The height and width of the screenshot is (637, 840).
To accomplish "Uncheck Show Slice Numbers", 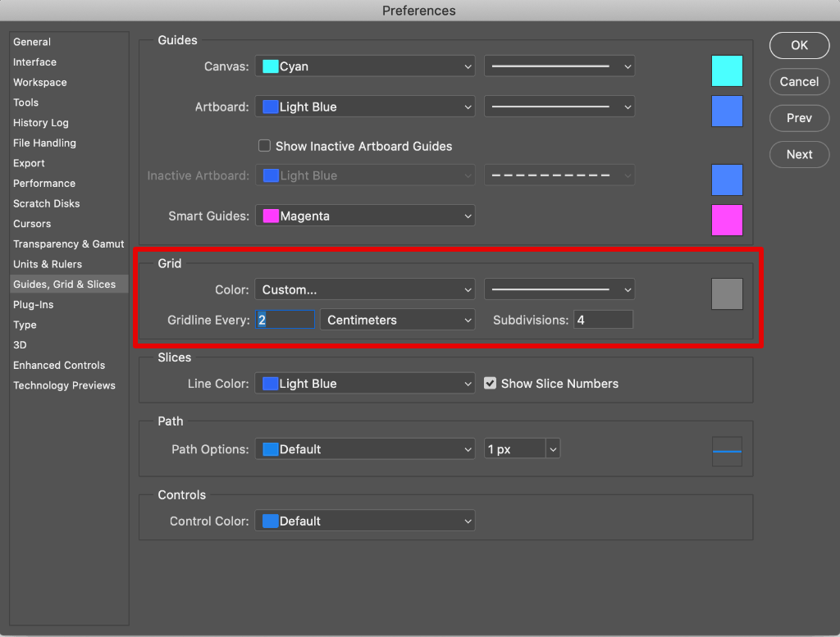I will click(491, 384).
